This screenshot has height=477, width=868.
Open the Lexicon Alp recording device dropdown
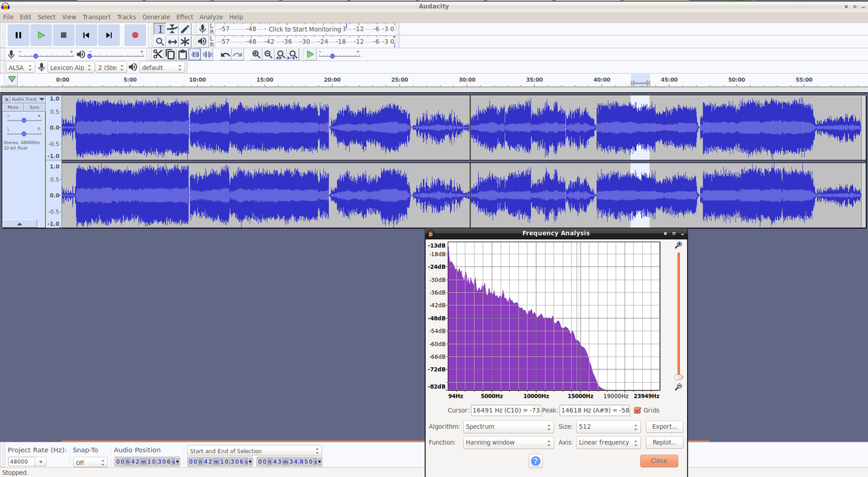tap(71, 67)
